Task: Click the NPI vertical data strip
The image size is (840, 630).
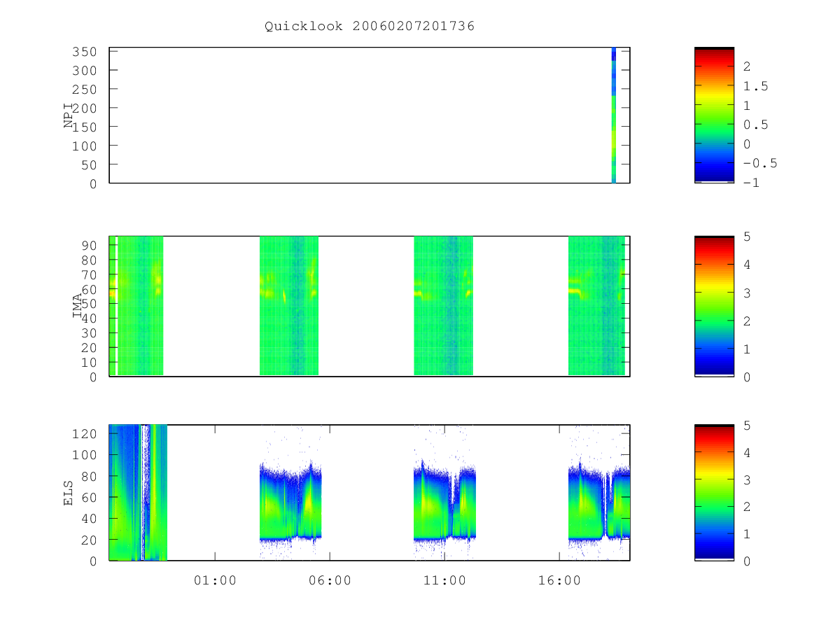Action: pos(613,115)
